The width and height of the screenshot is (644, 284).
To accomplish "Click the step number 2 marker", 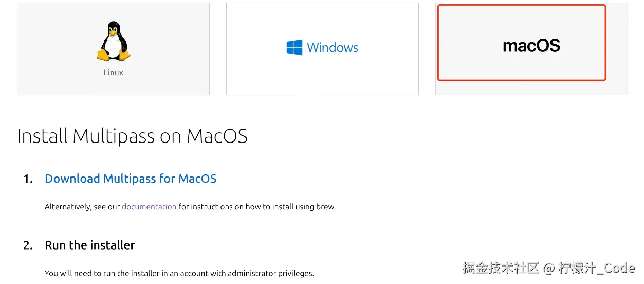I will (28, 245).
